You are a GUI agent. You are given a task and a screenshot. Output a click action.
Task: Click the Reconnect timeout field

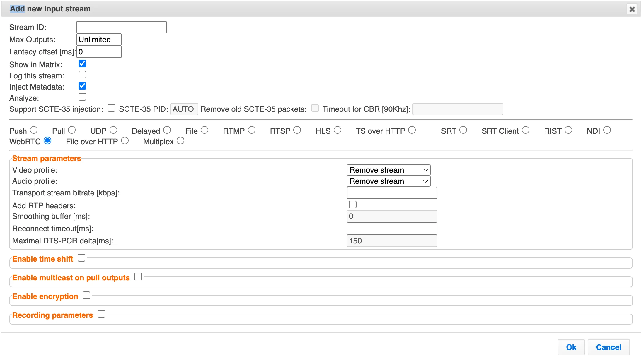(392, 229)
